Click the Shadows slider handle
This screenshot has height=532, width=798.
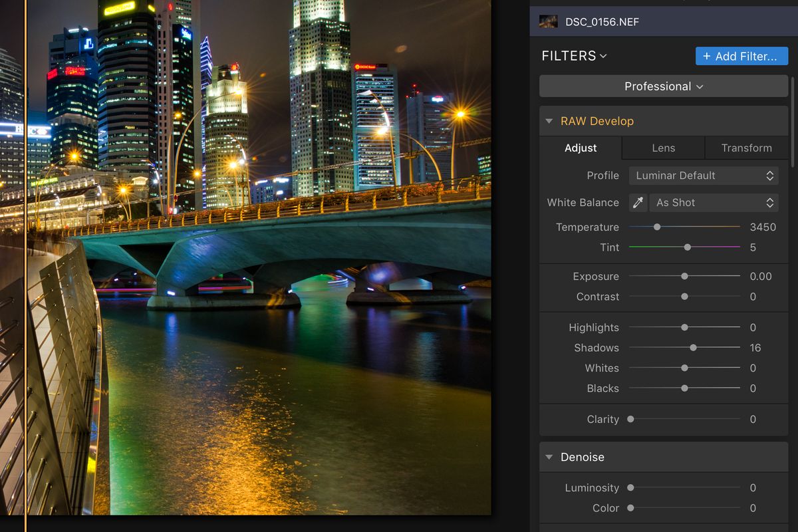[x=693, y=347]
